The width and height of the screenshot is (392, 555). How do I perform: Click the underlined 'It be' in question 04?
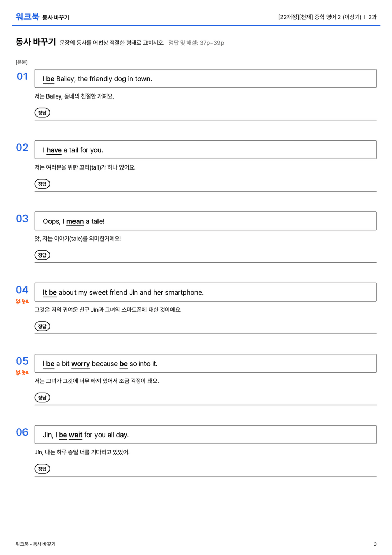point(50,293)
